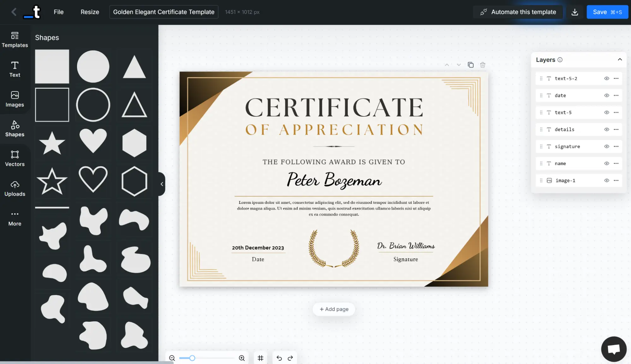Open the Vectors sidebar panel
The image size is (631, 364).
pos(15,158)
